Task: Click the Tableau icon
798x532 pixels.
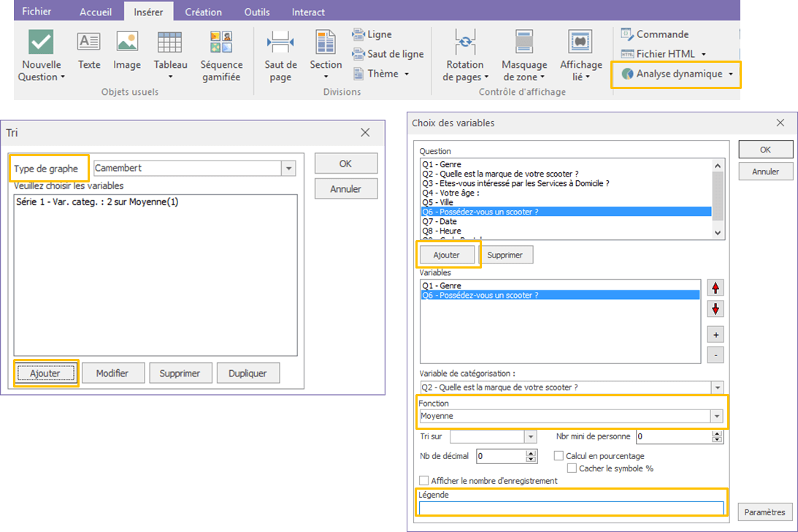Action: pyautogui.click(x=170, y=42)
